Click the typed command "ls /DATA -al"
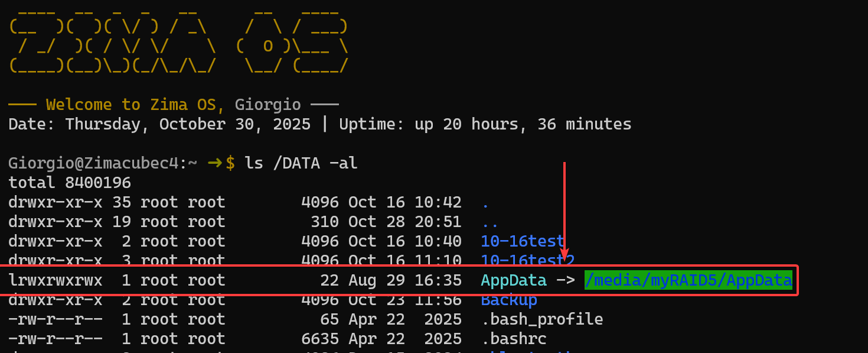The height and width of the screenshot is (353, 868). [301, 163]
